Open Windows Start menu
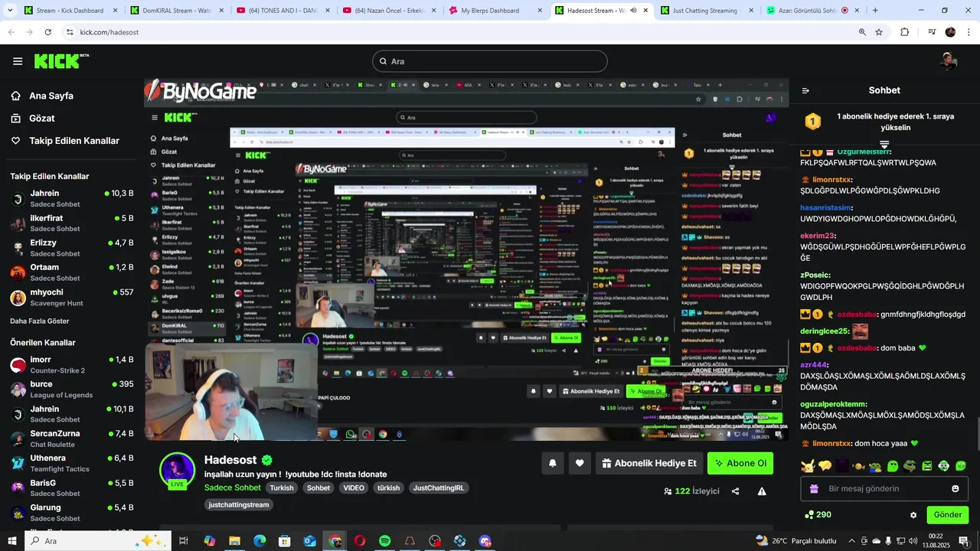This screenshot has height=551, width=980. point(12,541)
